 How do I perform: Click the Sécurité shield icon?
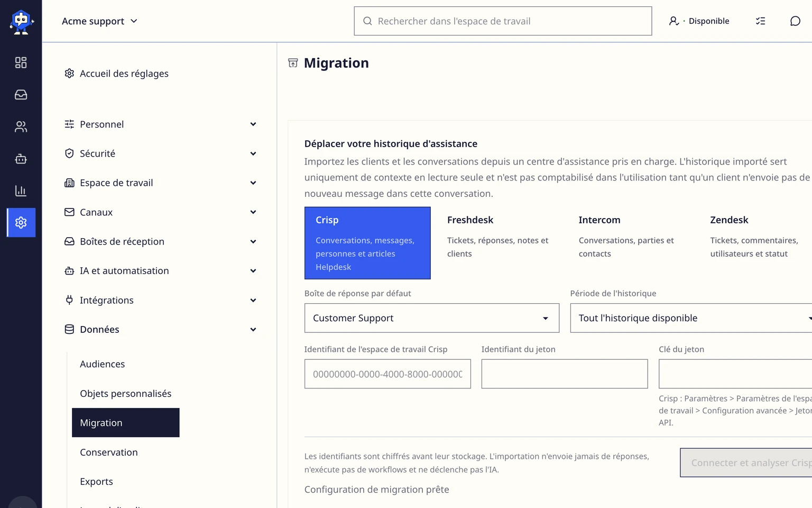(69, 153)
